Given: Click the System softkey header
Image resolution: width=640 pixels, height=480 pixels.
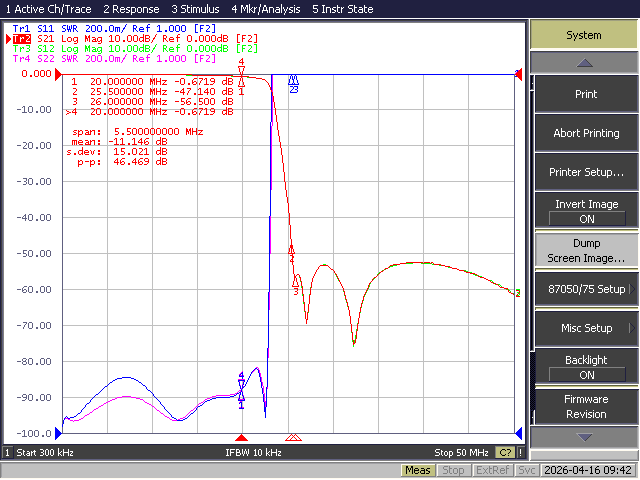Looking at the screenshot, I should [x=584, y=35].
